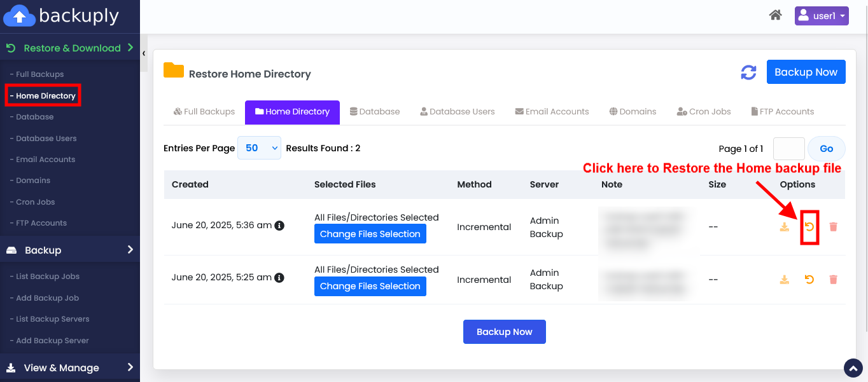Switch to the Database tab

375,112
